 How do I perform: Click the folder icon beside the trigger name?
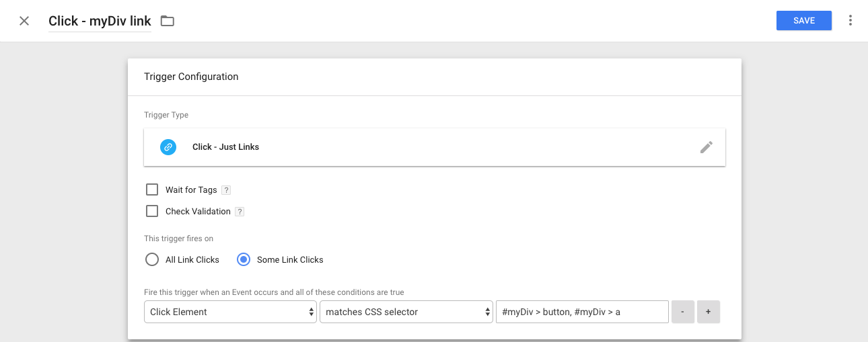[168, 21]
